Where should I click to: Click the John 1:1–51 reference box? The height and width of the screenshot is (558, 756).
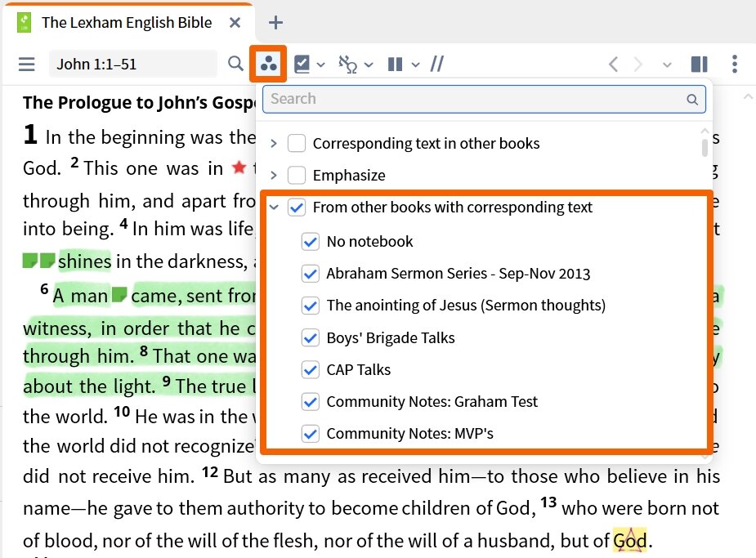(133, 64)
